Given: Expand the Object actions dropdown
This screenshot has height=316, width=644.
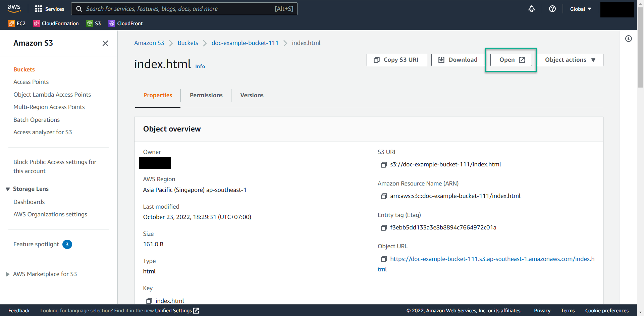Looking at the screenshot, I should (x=570, y=60).
